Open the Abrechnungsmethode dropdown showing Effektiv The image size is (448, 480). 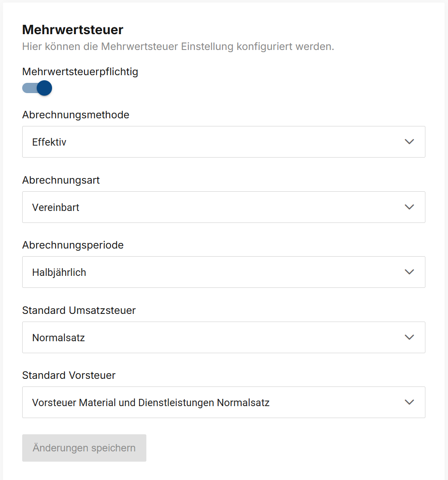pos(224,141)
